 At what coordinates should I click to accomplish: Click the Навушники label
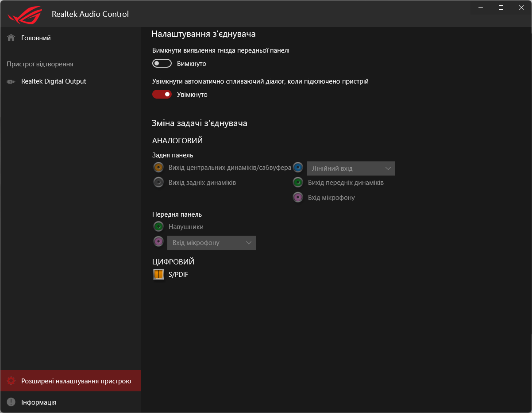coord(186,227)
